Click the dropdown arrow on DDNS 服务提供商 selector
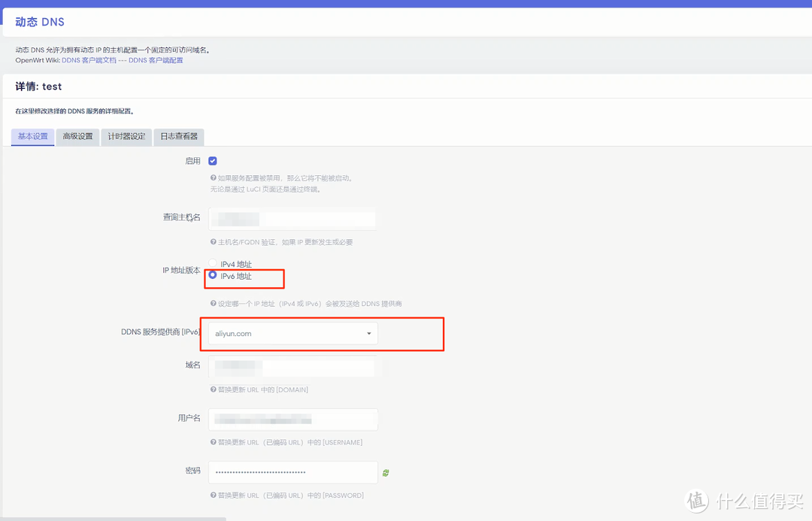This screenshot has width=812, height=521. coord(368,333)
